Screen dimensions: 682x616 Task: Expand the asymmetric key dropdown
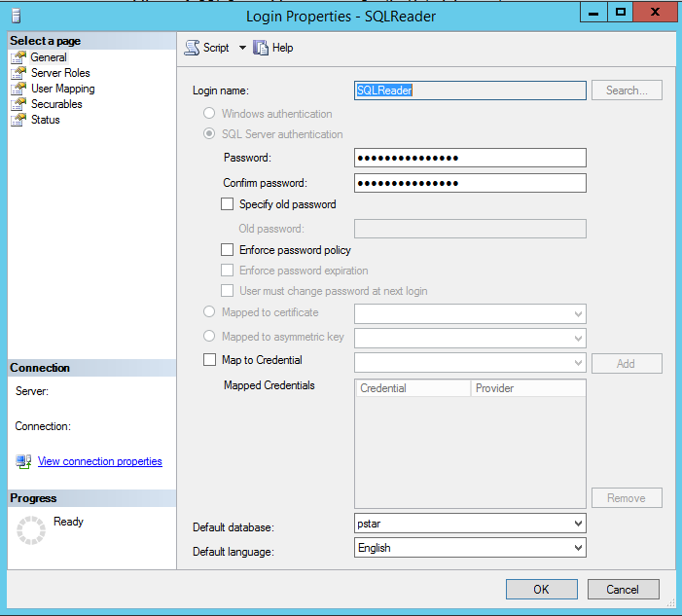click(578, 339)
